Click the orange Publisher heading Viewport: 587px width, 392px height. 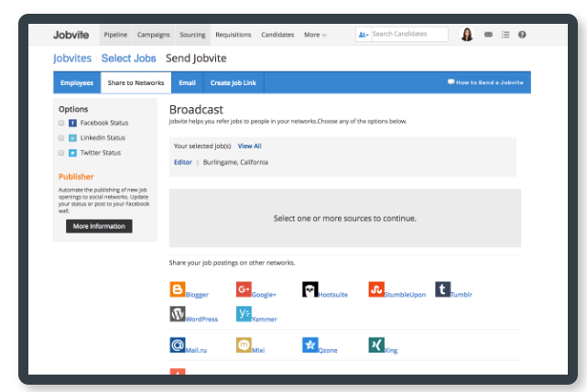coord(76,177)
